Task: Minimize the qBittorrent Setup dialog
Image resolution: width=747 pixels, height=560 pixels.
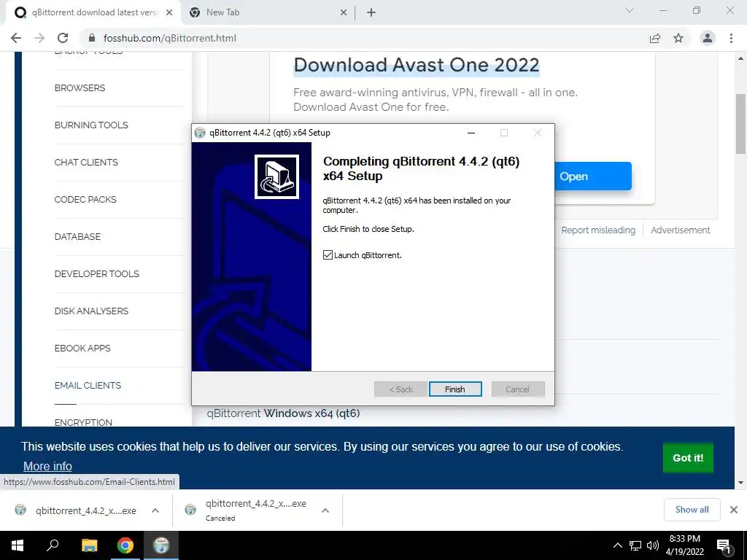Action: point(471,133)
